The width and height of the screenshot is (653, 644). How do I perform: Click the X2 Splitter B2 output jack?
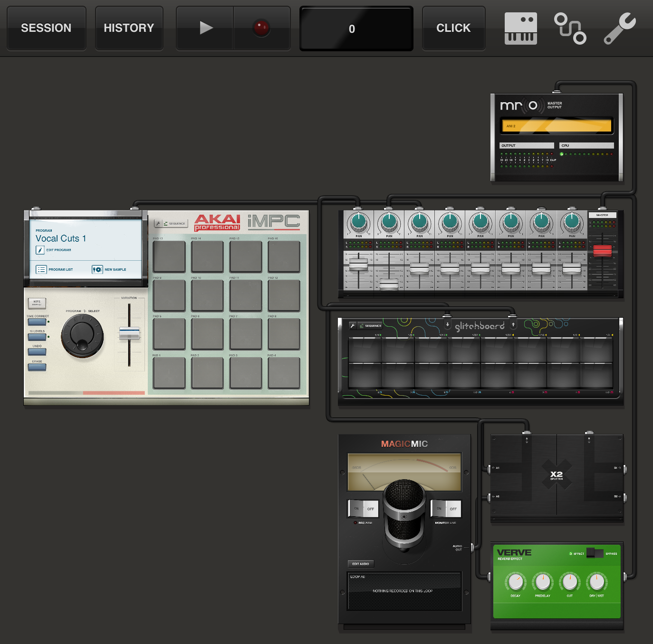pyautogui.click(x=624, y=497)
